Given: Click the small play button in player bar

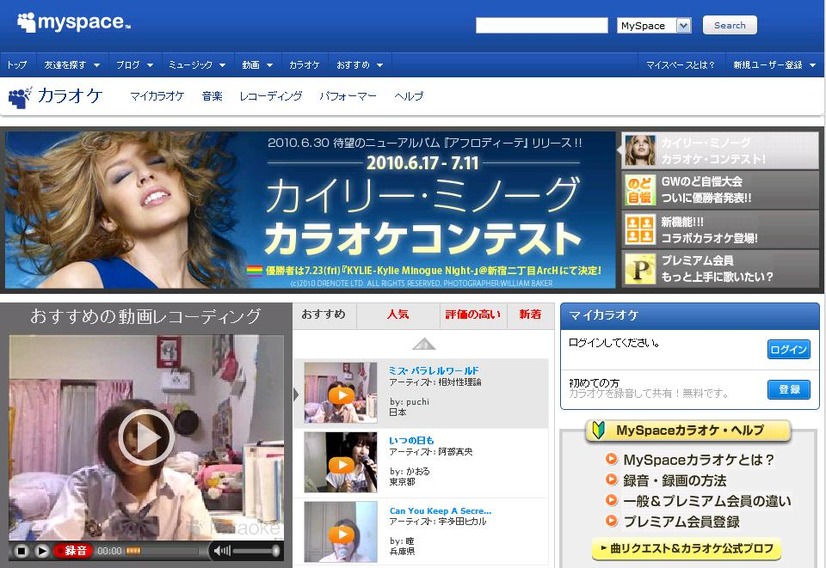Looking at the screenshot, I should 42,551.
